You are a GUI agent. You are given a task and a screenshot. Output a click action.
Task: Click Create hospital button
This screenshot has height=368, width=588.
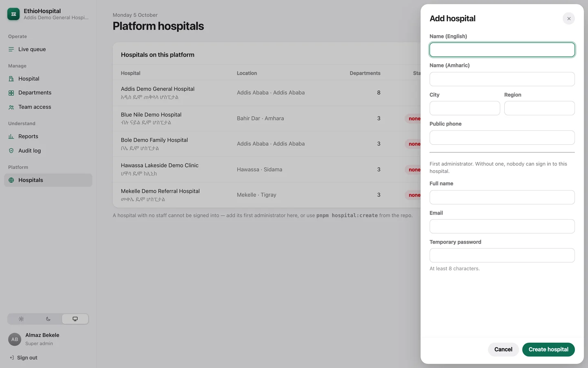[548, 350]
